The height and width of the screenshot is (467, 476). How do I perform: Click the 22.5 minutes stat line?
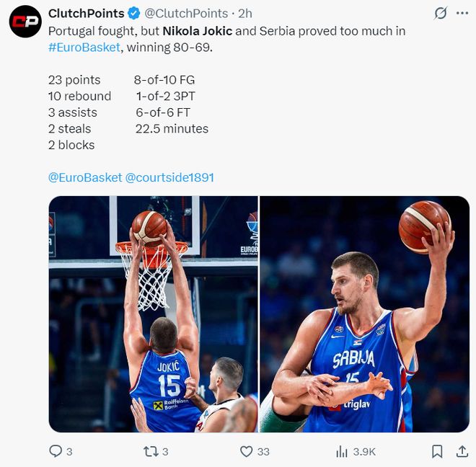click(x=172, y=129)
